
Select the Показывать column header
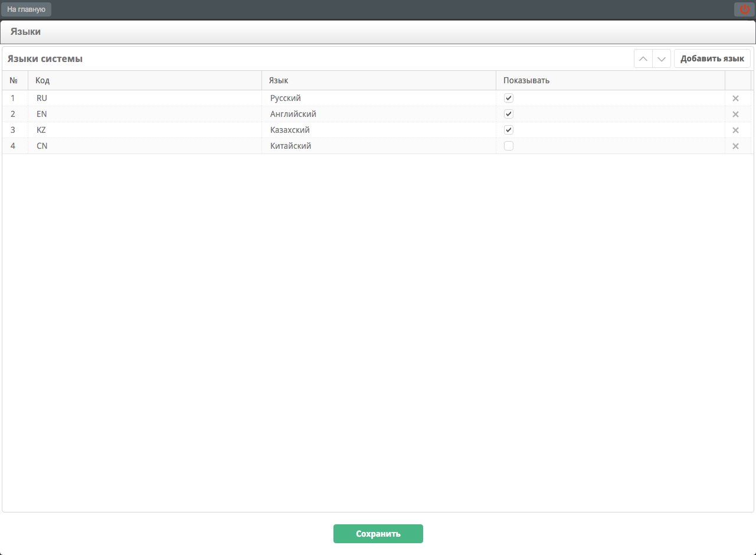(610, 80)
